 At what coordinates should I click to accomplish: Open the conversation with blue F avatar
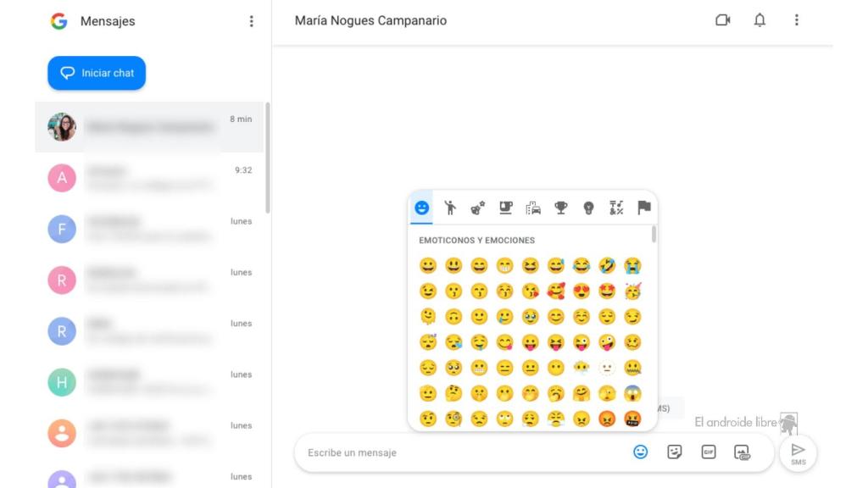coord(149,229)
